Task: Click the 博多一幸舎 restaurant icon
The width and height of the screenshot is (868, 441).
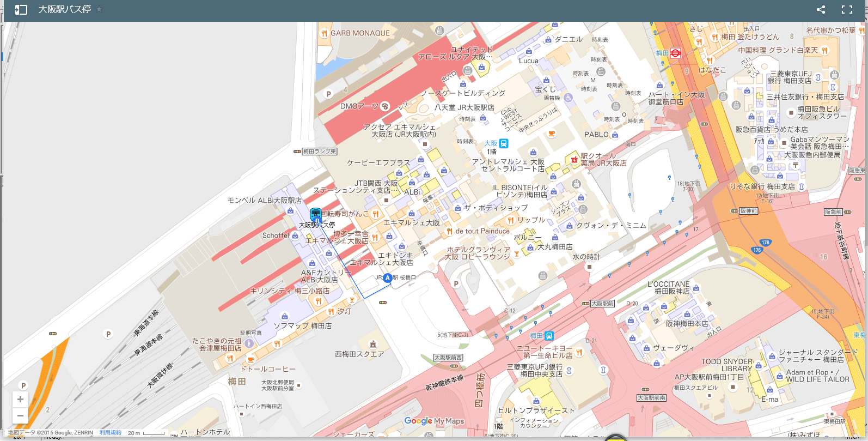Action: (375, 237)
